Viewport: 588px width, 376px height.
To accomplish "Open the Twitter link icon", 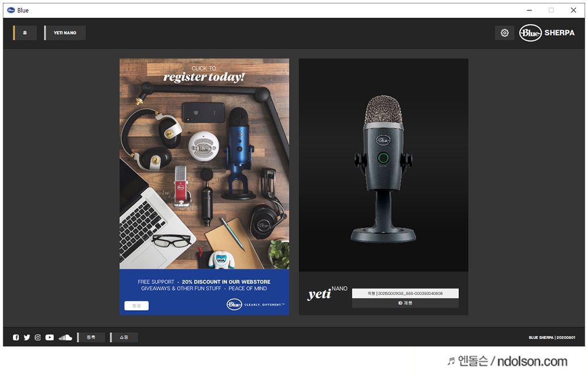I will tap(27, 337).
